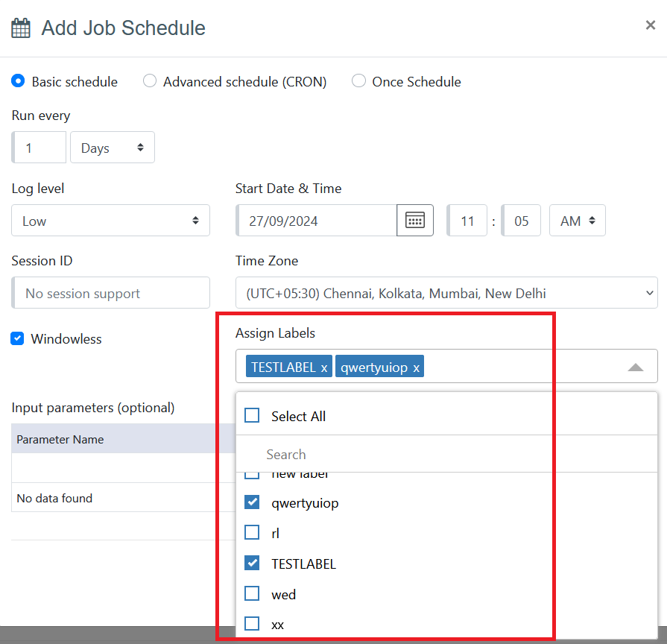Check the rl label checkbox
The width and height of the screenshot is (667, 644).
click(252, 533)
